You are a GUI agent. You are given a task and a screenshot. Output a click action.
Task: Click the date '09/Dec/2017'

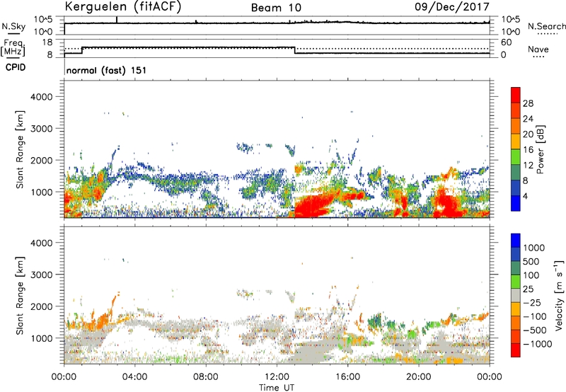click(x=452, y=6)
